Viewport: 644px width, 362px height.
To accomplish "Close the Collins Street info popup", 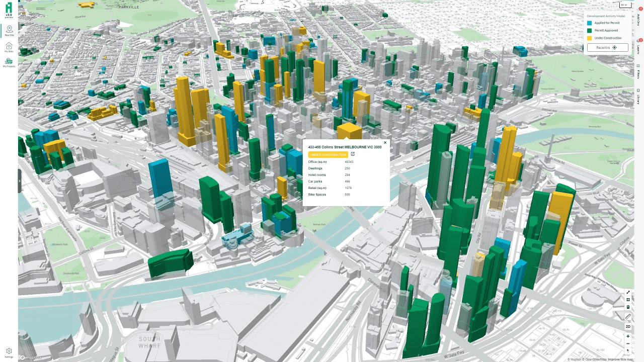I will click(385, 142).
